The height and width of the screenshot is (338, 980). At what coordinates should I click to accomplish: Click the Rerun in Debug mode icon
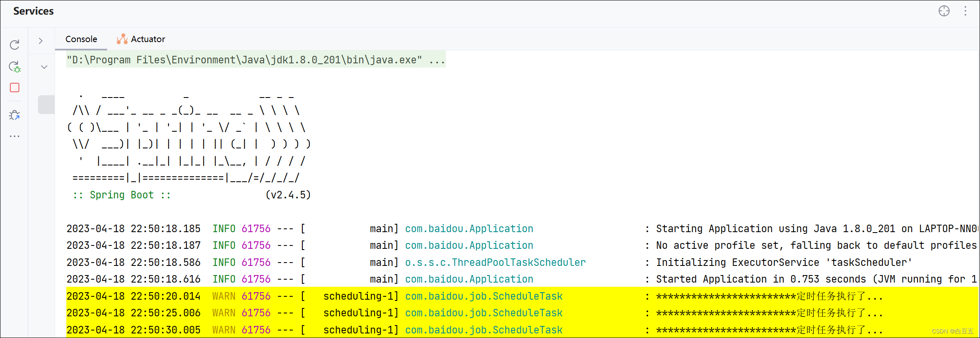coord(15,66)
